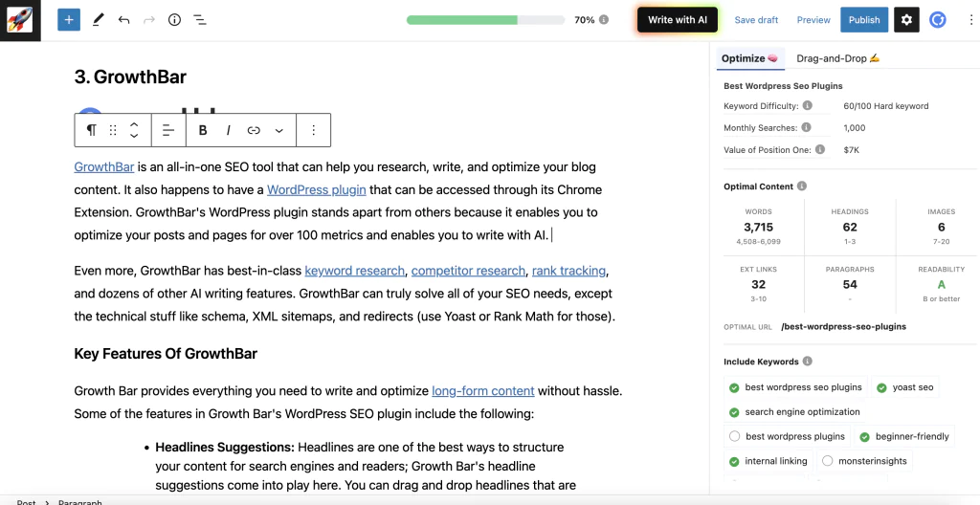The width and height of the screenshot is (980, 505).
Task: Click the Write with AI button
Action: click(x=678, y=20)
